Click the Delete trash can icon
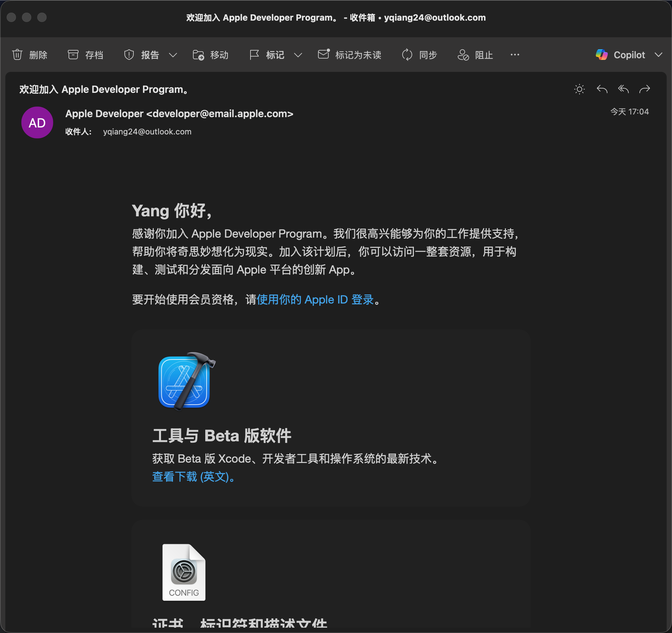The height and width of the screenshot is (633, 672). click(x=17, y=55)
